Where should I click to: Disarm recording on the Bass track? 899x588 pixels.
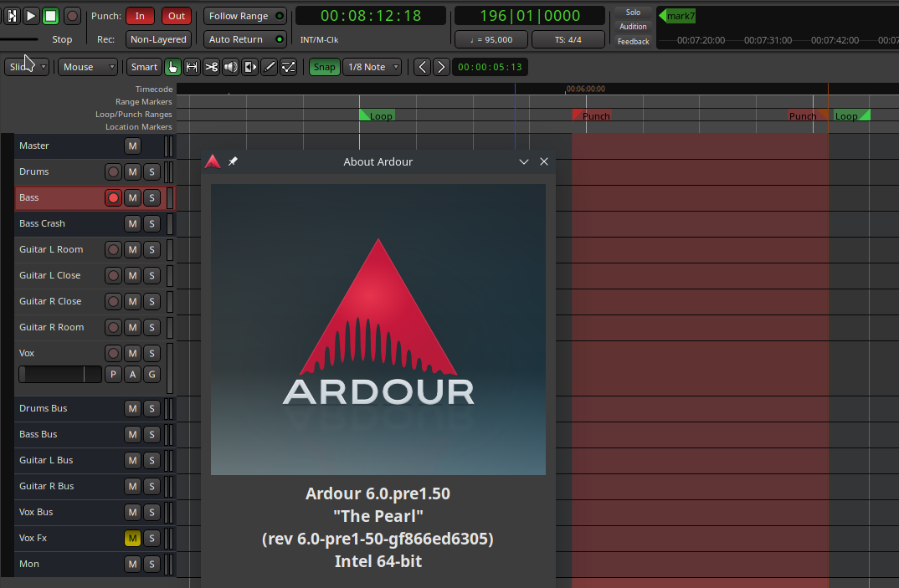[x=113, y=197]
